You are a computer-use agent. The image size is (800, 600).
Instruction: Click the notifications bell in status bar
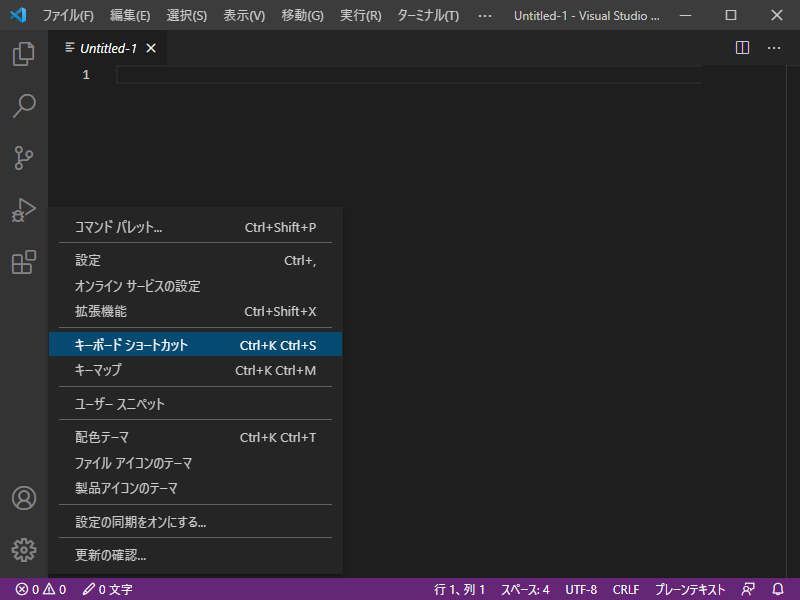[778, 589]
